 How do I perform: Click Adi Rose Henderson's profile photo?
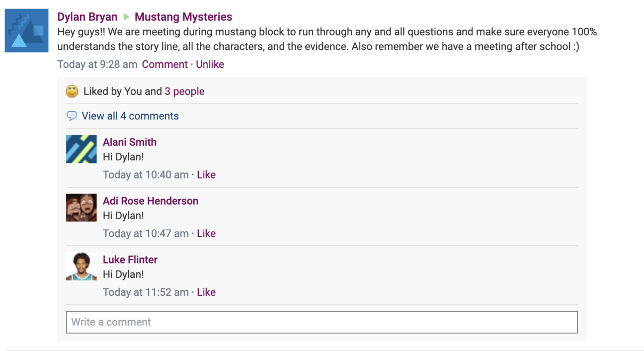81,208
